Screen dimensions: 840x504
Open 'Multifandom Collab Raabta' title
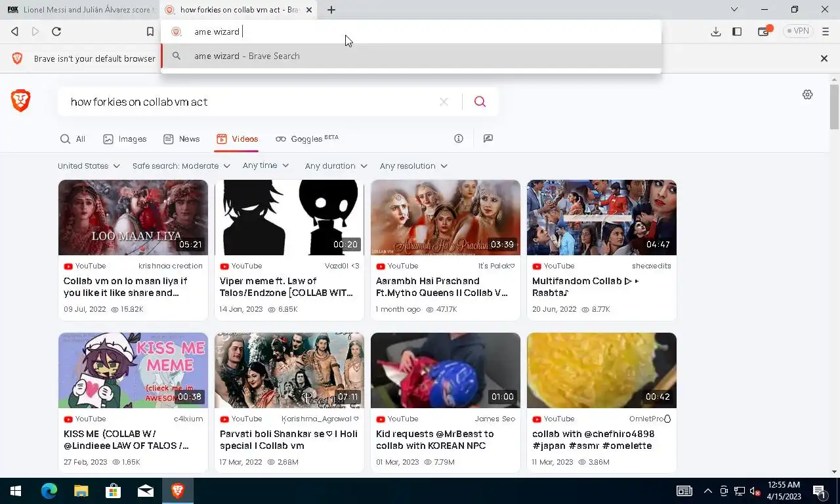pos(585,287)
